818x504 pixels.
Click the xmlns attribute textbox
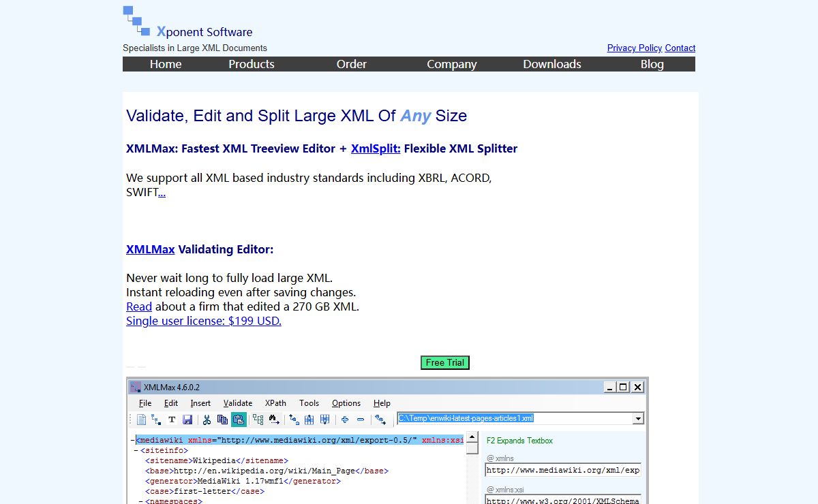tap(563, 470)
